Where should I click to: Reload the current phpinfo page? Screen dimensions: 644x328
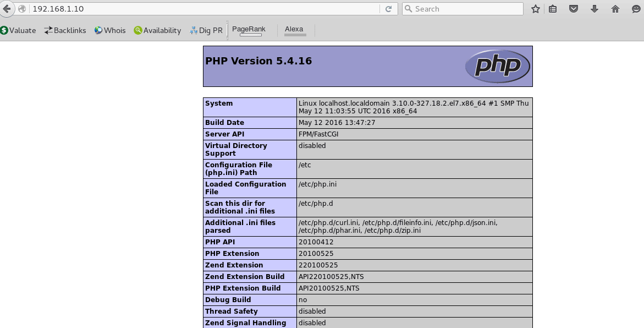[389, 8]
